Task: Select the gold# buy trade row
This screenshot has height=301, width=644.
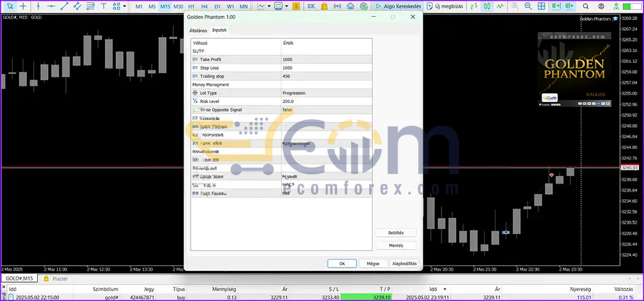Action: click(322, 297)
